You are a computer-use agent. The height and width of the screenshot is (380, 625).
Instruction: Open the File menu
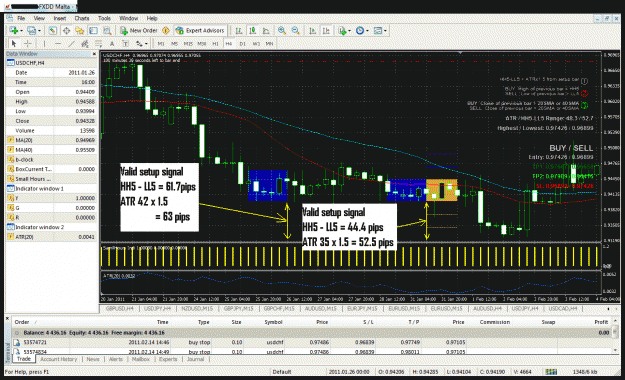pyautogui.click(x=21, y=18)
